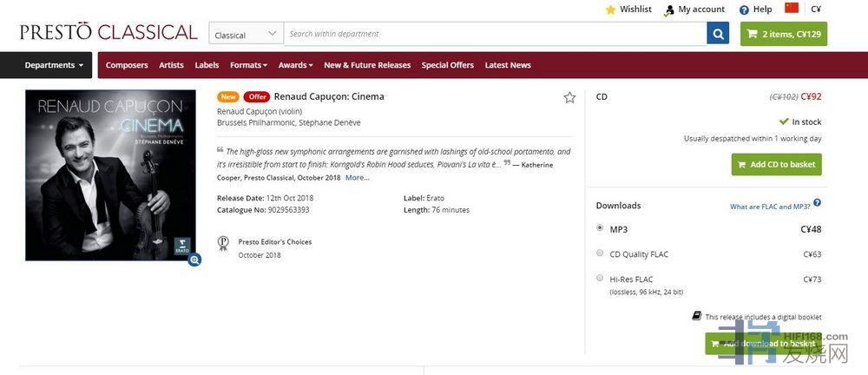This screenshot has height=375, width=868.
Task: Open the Departments dropdown menu
Action: tap(54, 65)
